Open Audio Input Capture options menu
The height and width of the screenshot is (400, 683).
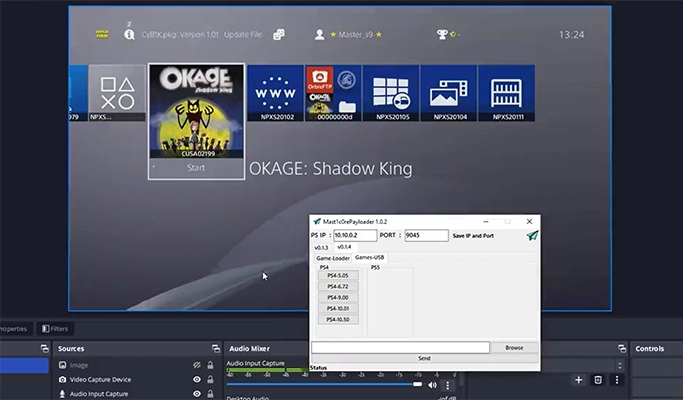pos(447,385)
